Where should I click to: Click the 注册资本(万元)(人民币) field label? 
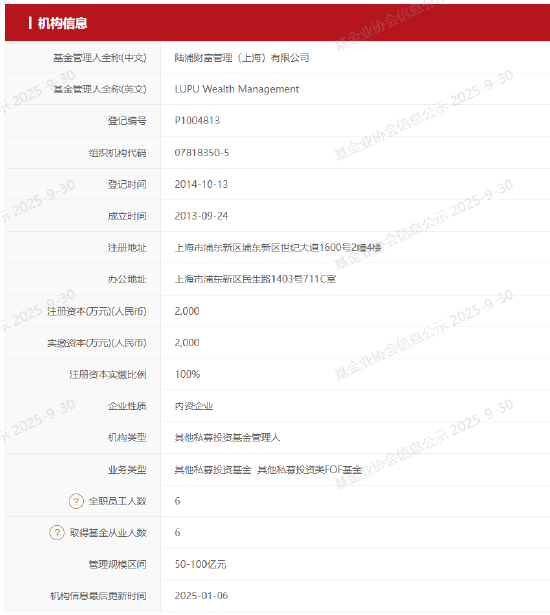point(97,311)
